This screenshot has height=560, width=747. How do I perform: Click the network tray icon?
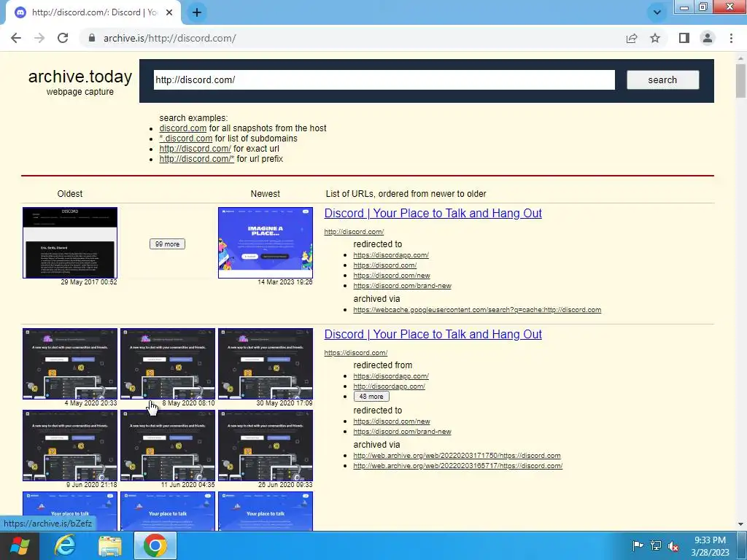pos(656,545)
